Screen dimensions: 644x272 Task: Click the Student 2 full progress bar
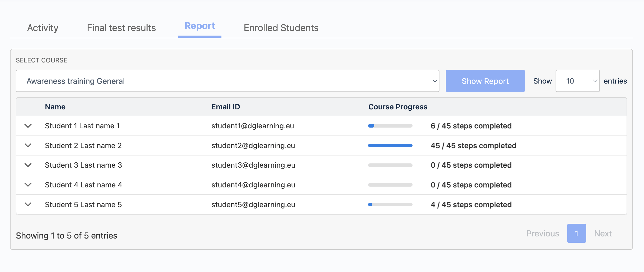(x=390, y=145)
